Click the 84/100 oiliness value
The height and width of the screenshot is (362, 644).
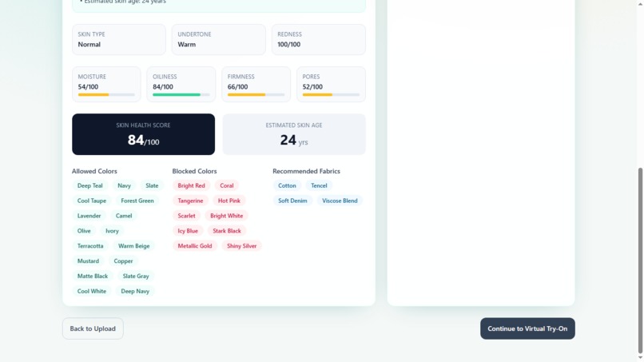tap(163, 86)
